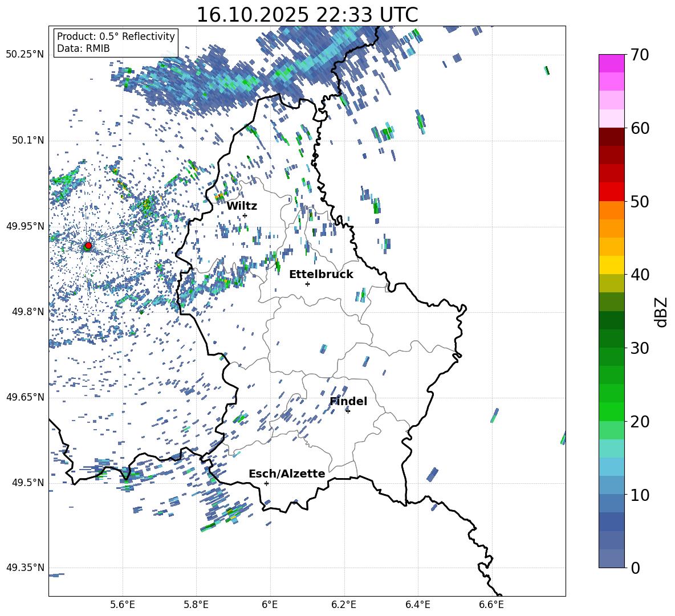Click the 10 colorbar tick label
The image size is (675, 616).
640,495
